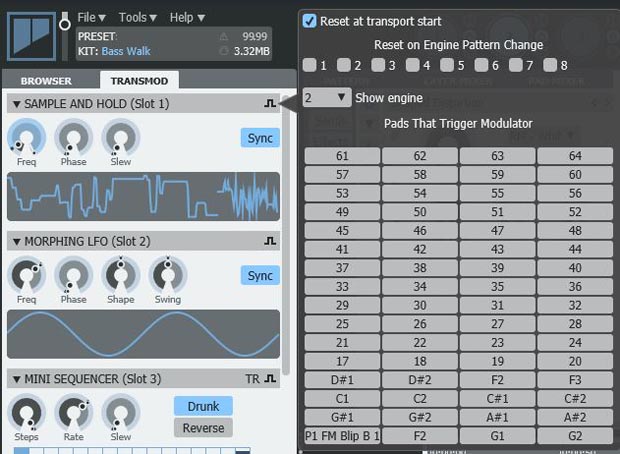Screen dimensions: 620x454
Task: Click the Mini Sequencer Steps knob
Action: 26,413
